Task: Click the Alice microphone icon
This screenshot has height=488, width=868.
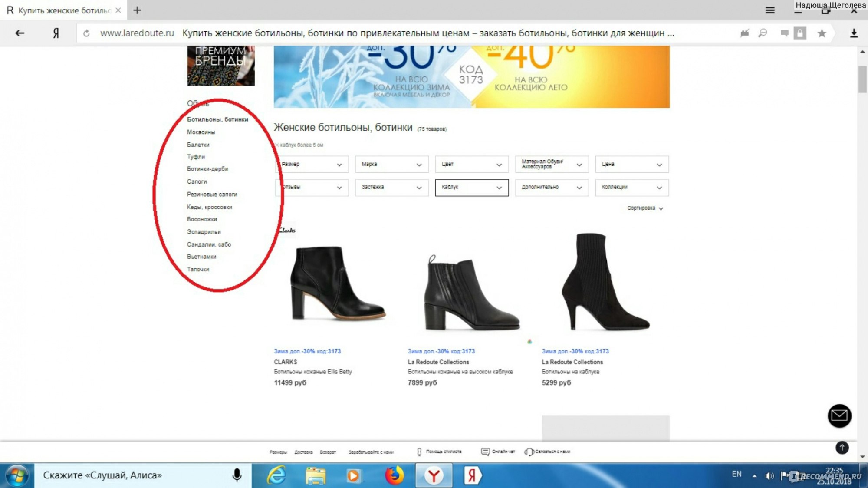Action: point(237,475)
